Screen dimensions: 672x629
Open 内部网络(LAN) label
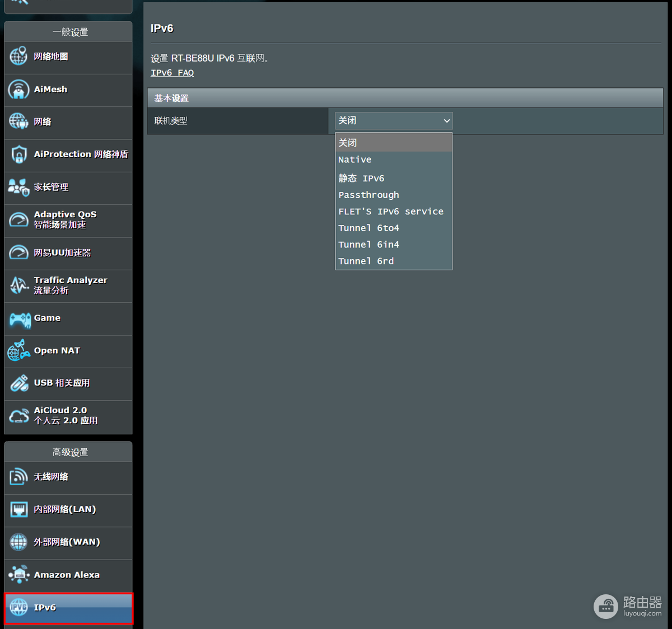pos(65,509)
